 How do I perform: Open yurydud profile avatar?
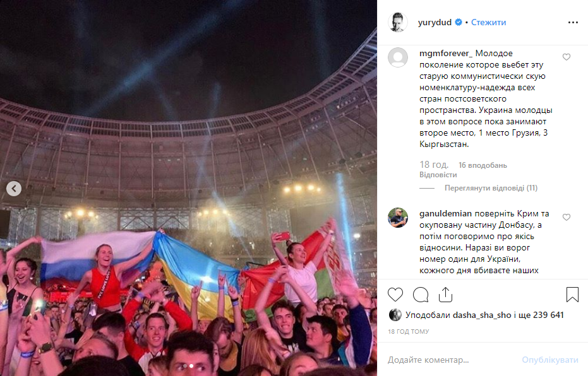397,22
